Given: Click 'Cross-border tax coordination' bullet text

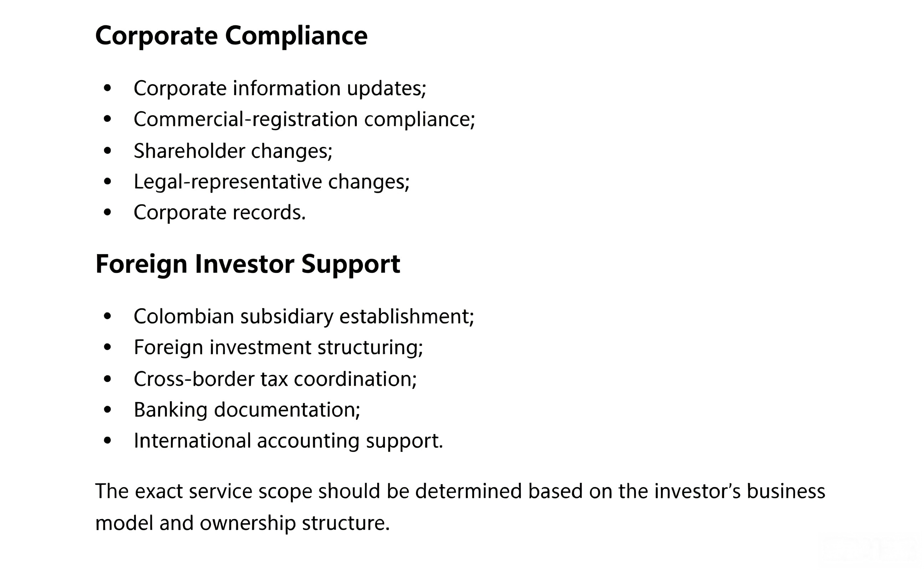Looking at the screenshot, I should [x=275, y=379].
